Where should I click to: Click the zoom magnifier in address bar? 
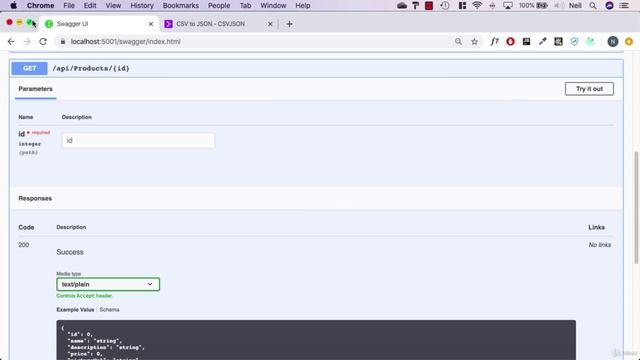[458, 42]
